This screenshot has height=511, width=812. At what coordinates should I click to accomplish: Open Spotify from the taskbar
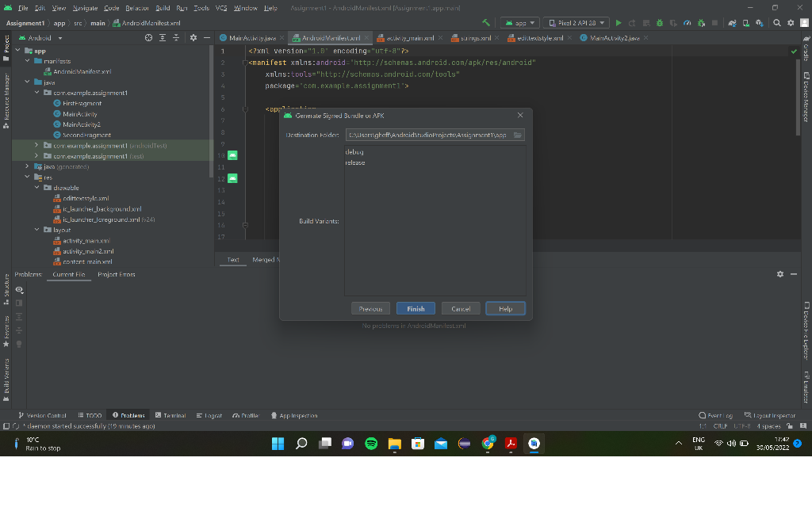tap(371, 443)
